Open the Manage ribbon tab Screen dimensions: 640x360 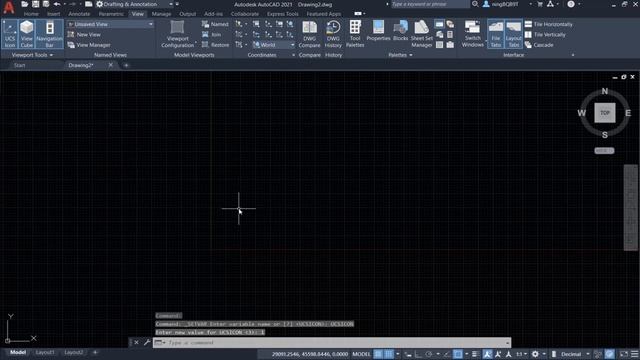click(161, 14)
